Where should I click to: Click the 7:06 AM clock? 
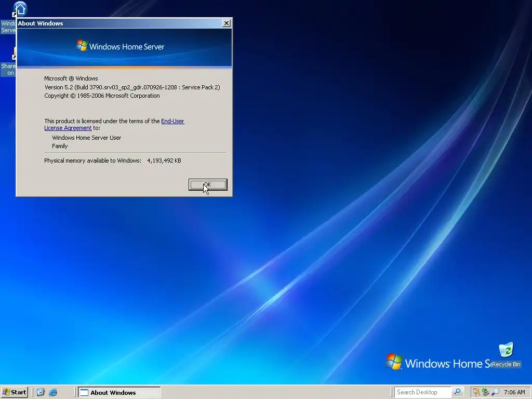point(514,392)
